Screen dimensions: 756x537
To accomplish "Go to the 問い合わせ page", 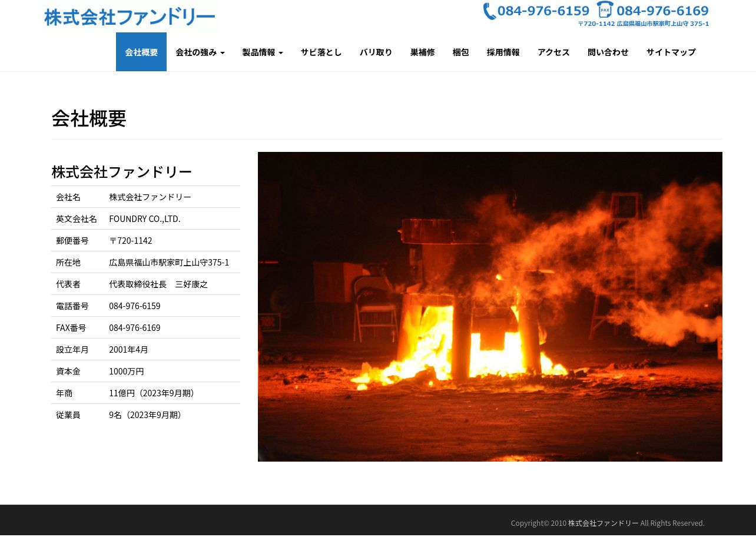I will pos(608,52).
